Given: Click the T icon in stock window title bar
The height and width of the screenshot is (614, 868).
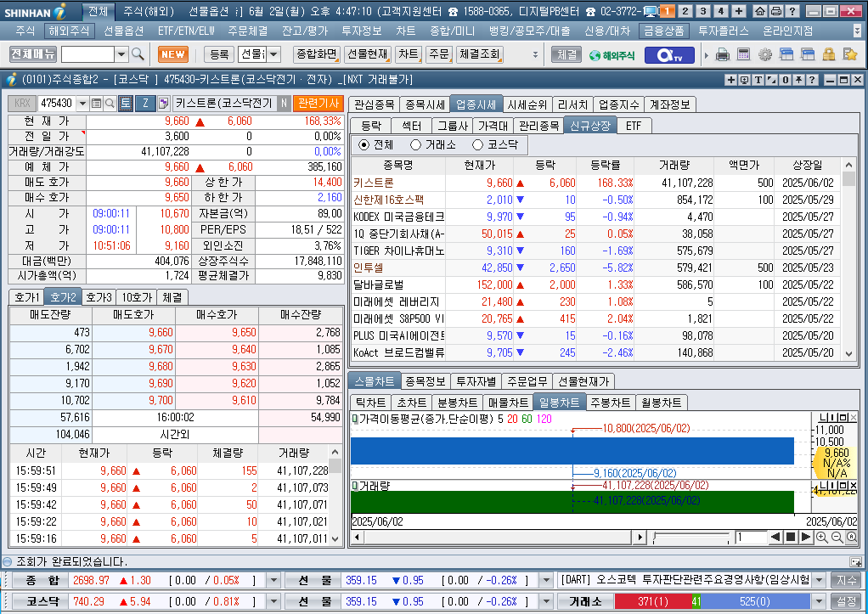Looking at the screenshot, I should (x=758, y=80).
